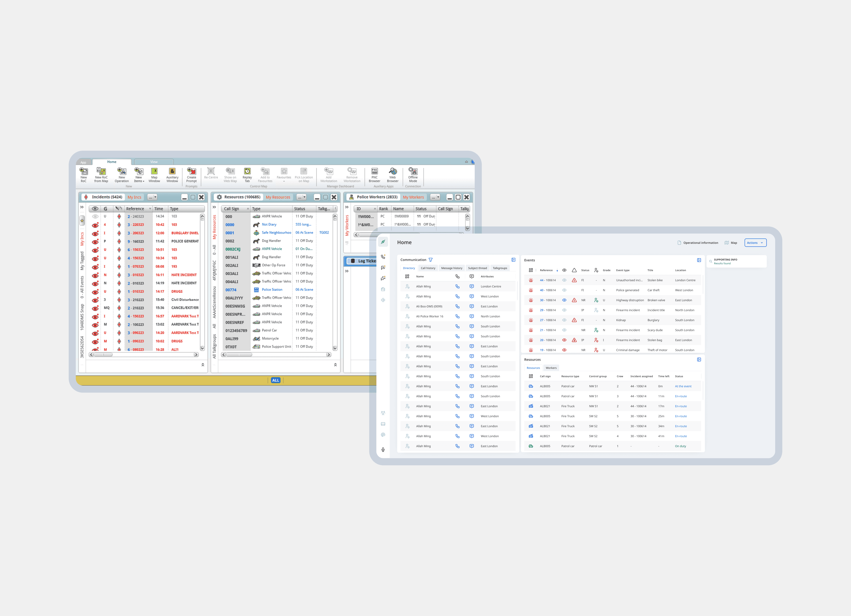Toggle eye on incident 3 - 220323

(95, 225)
